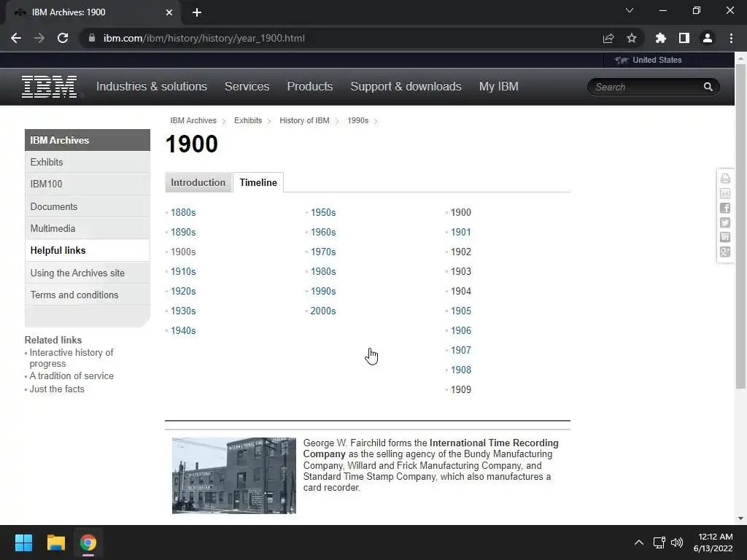Open a new browser tab
This screenshot has height=560, width=747.
point(197,12)
